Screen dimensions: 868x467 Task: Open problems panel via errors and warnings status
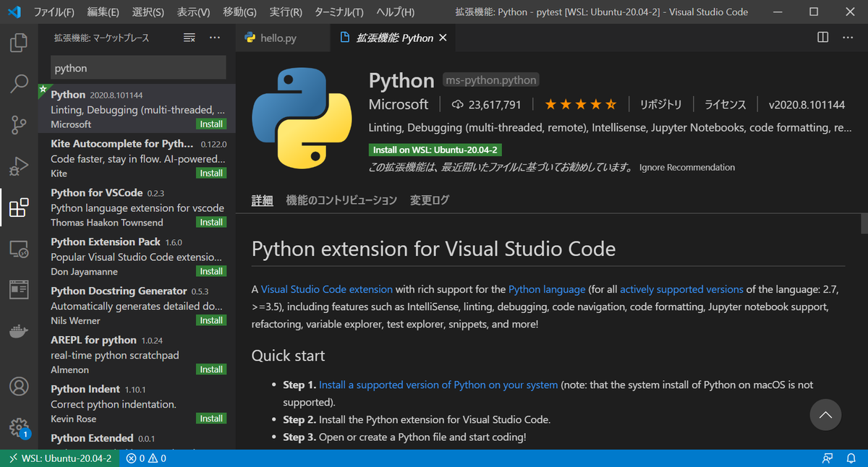coord(146,458)
